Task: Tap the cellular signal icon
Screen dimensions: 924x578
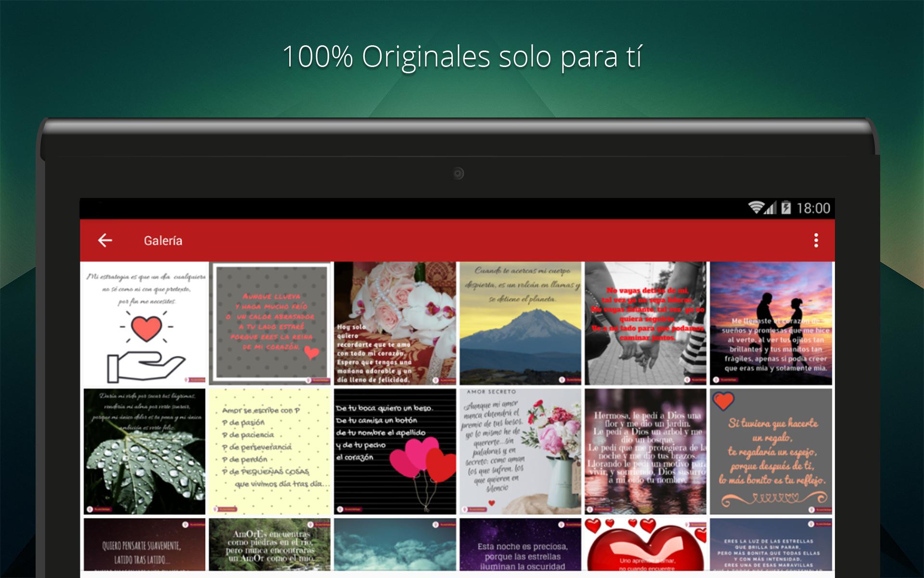Action: click(x=770, y=208)
